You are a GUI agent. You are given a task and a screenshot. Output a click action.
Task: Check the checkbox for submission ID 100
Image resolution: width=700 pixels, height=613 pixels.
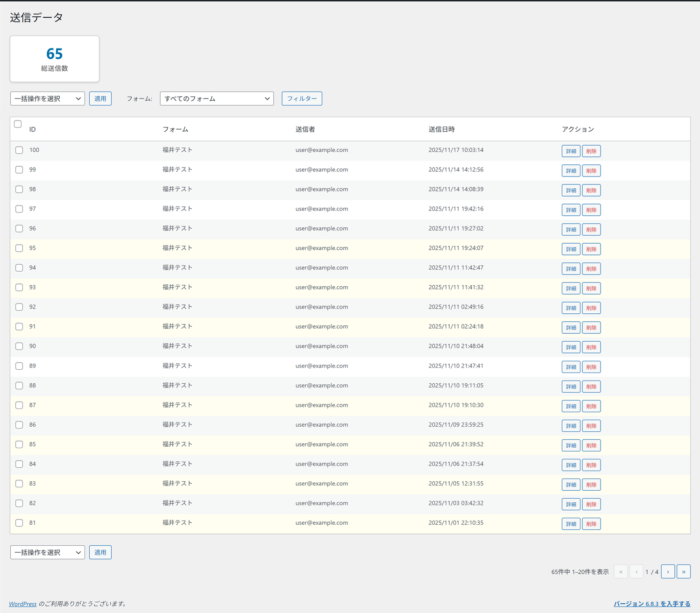pos(19,150)
